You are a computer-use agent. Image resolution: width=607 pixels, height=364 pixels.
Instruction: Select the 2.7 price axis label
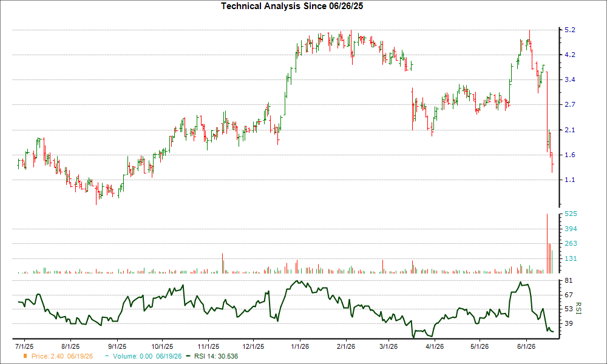pos(570,104)
